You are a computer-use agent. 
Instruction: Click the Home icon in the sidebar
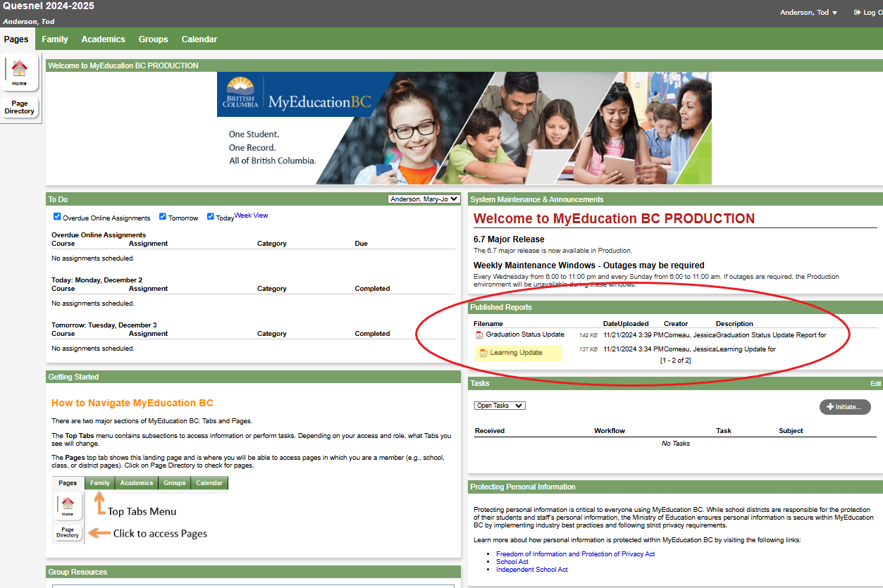coord(20,69)
